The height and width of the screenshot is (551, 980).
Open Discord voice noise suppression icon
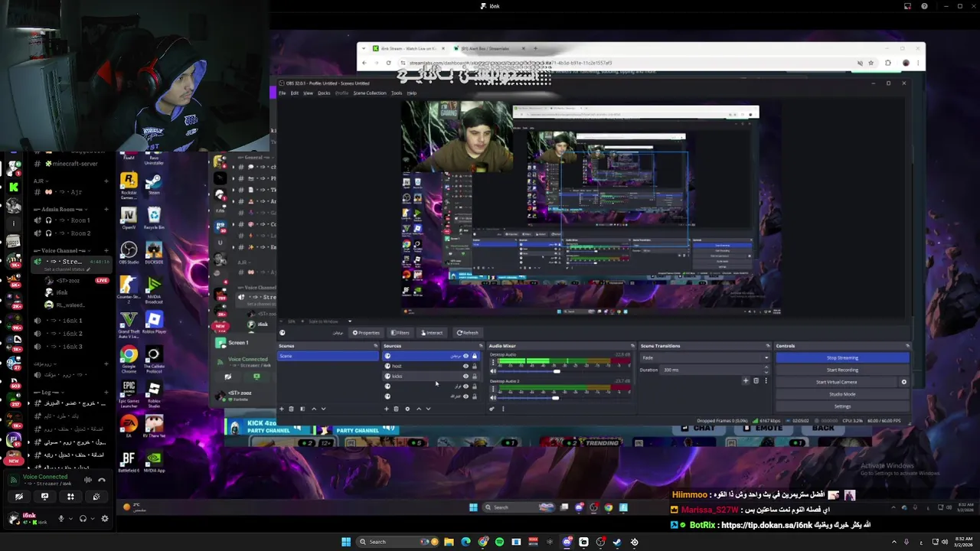click(x=88, y=480)
